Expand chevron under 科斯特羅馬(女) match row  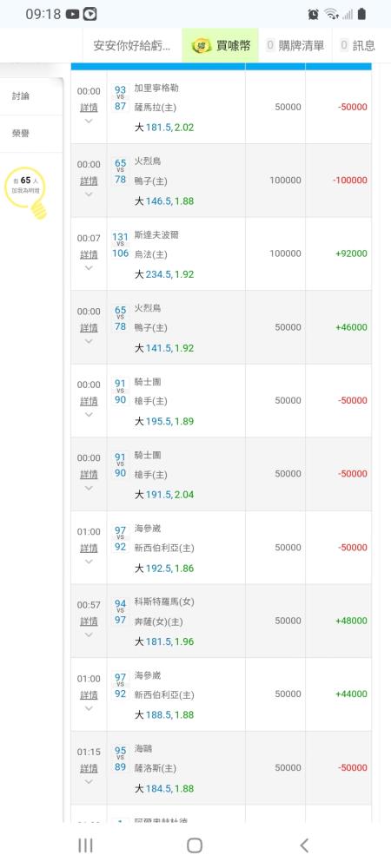click(x=89, y=635)
